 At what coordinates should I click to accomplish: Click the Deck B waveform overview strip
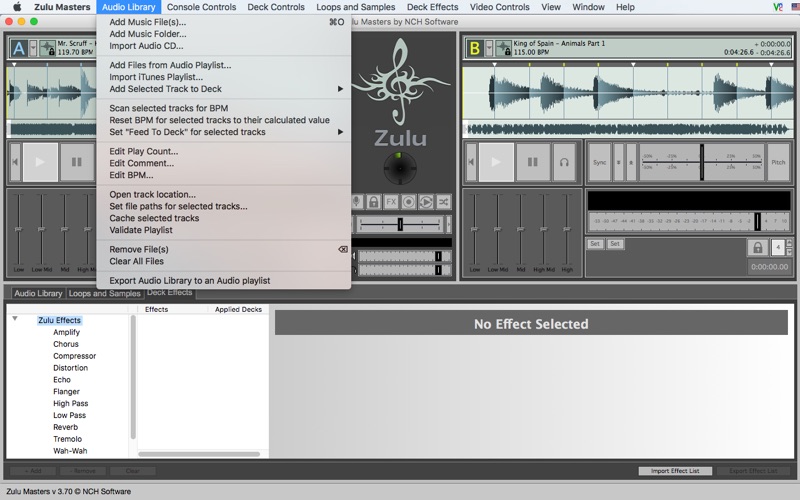(628, 129)
